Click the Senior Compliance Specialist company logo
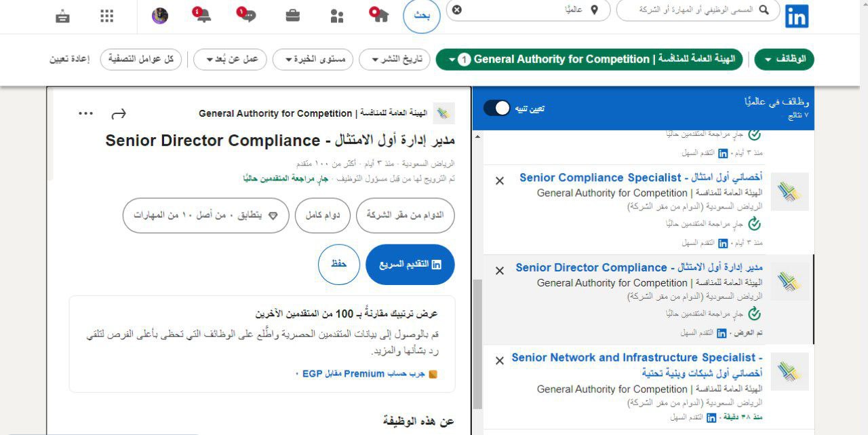 pos(789,192)
